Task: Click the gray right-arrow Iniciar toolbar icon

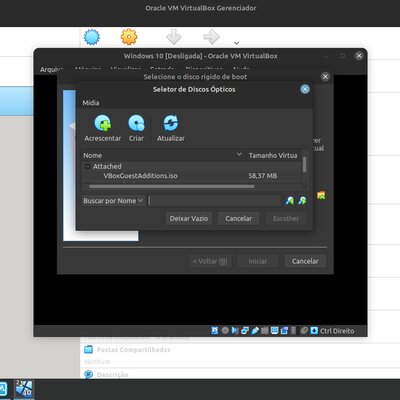Action: 211,37
